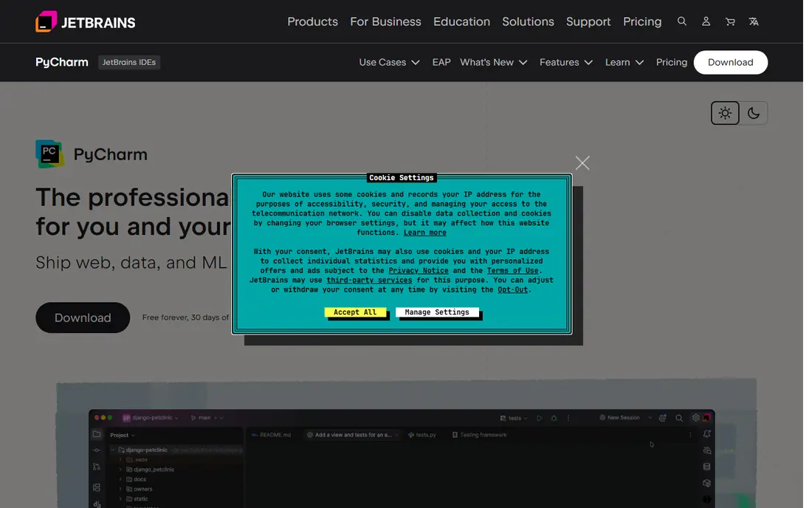
Task: Open the Terms of Use link
Action: click(512, 270)
